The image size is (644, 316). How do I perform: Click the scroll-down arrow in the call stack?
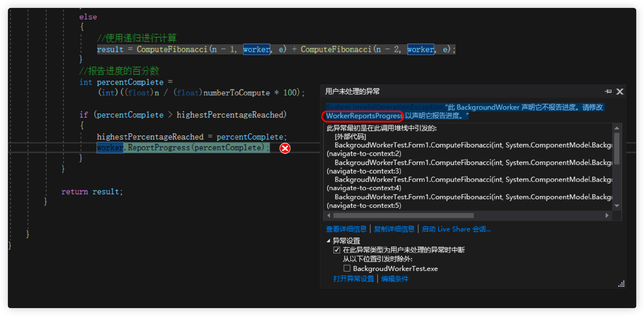[x=617, y=205]
